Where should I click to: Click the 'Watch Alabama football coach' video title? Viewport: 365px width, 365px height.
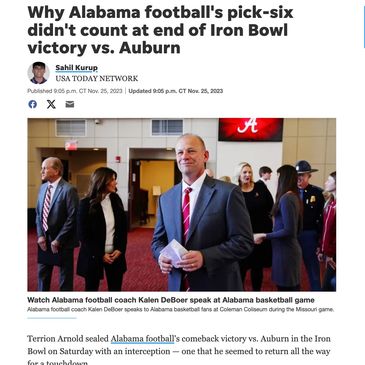[x=171, y=300]
